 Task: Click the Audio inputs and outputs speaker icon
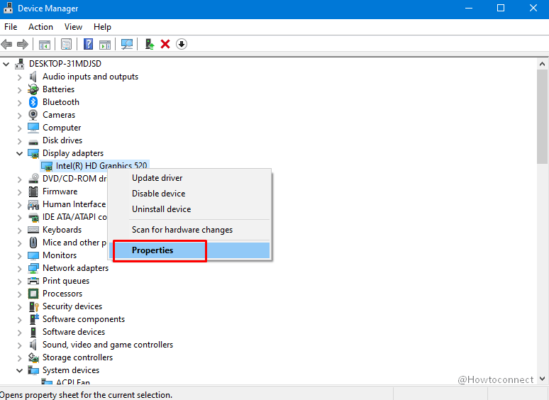coord(33,76)
